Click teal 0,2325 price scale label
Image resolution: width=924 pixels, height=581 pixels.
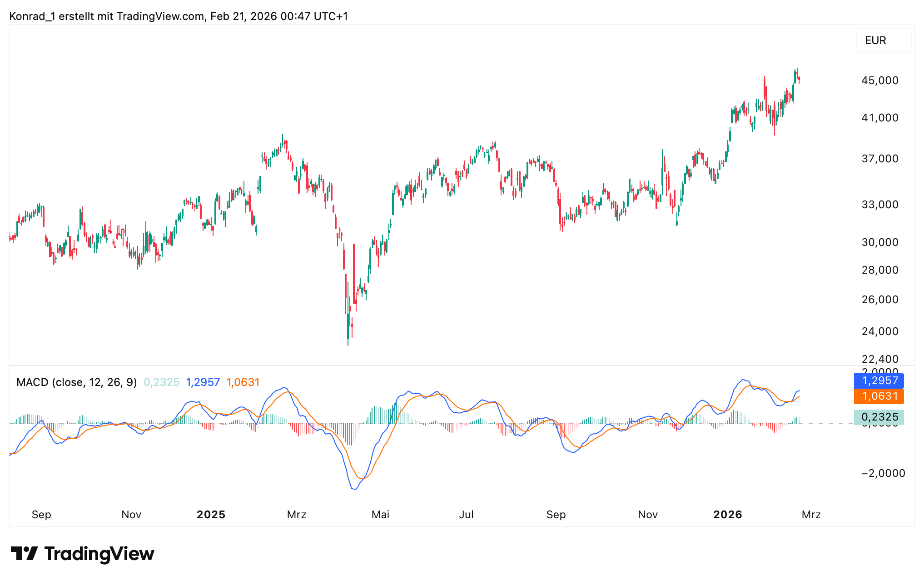tap(879, 417)
